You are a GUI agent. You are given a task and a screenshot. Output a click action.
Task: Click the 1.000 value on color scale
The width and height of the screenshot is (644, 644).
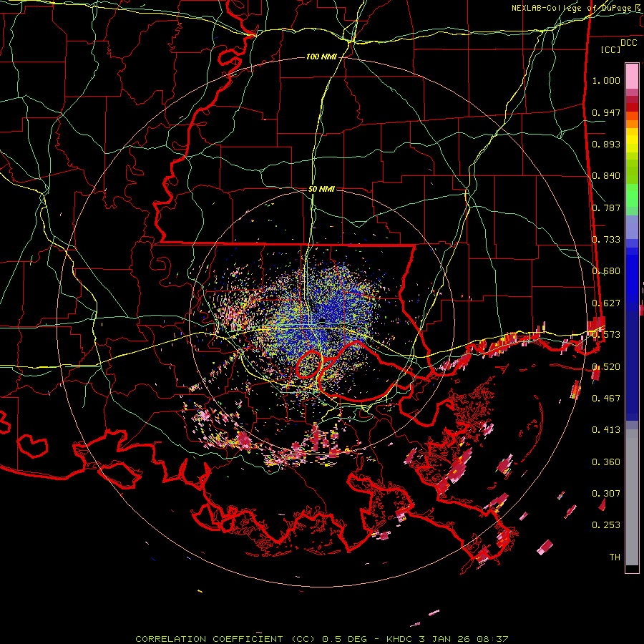click(606, 80)
